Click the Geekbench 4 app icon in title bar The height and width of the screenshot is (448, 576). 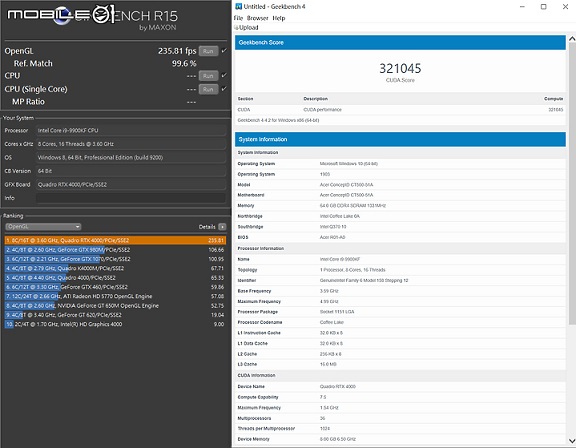[x=239, y=6]
